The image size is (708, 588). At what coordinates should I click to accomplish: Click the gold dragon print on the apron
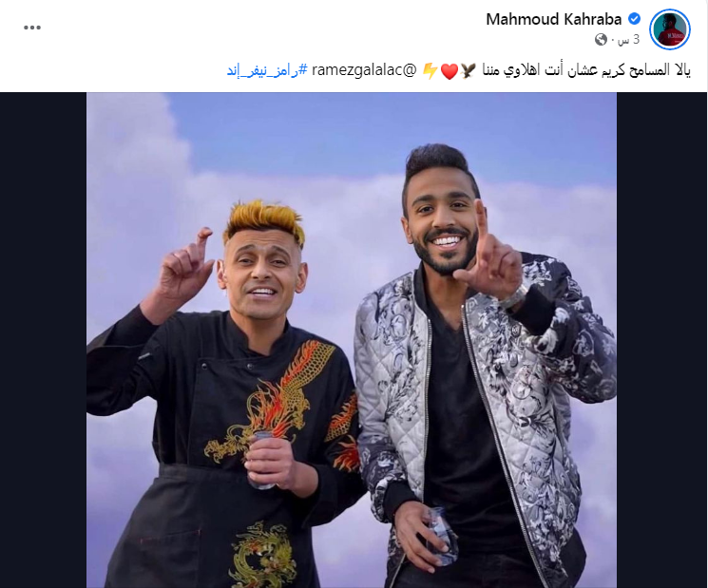pyautogui.click(x=263, y=555)
